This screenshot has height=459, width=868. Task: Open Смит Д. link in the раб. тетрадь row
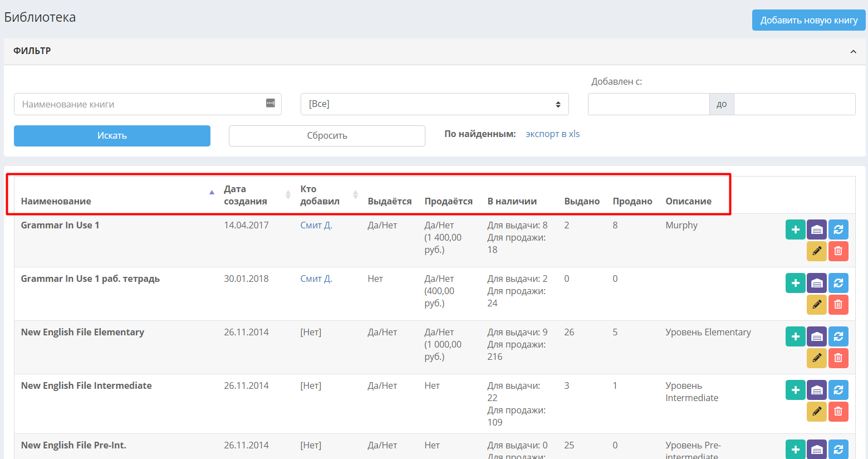tap(316, 279)
